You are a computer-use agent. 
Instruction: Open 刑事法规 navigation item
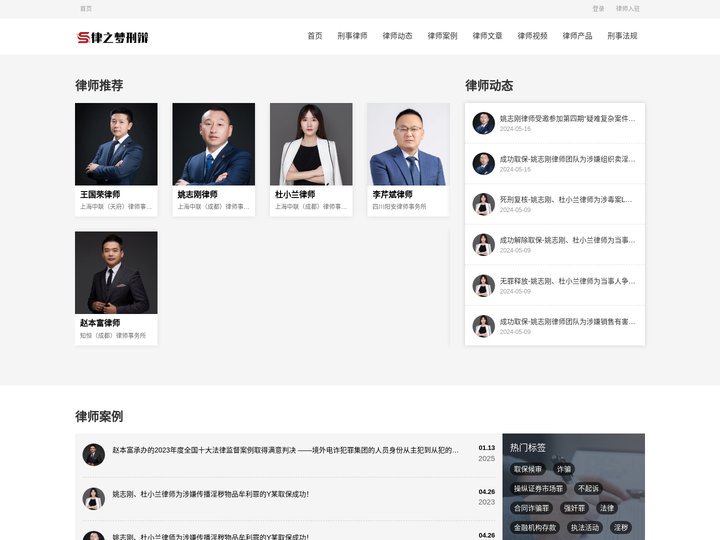(x=622, y=36)
